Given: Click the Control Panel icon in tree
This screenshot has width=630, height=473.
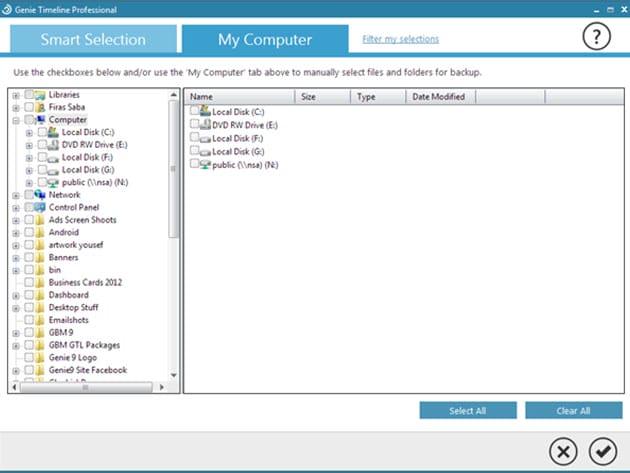Looking at the screenshot, I should coord(41,207).
